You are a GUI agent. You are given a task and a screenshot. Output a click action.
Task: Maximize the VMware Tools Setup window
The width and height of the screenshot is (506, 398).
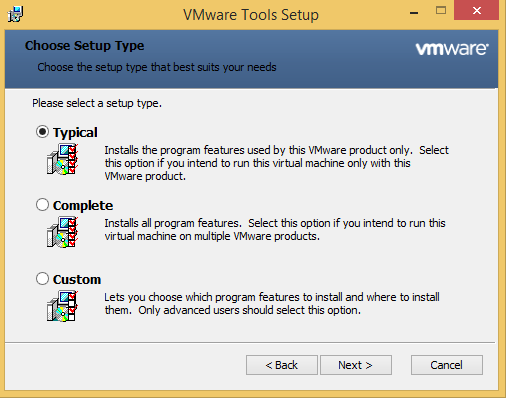coord(441,11)
